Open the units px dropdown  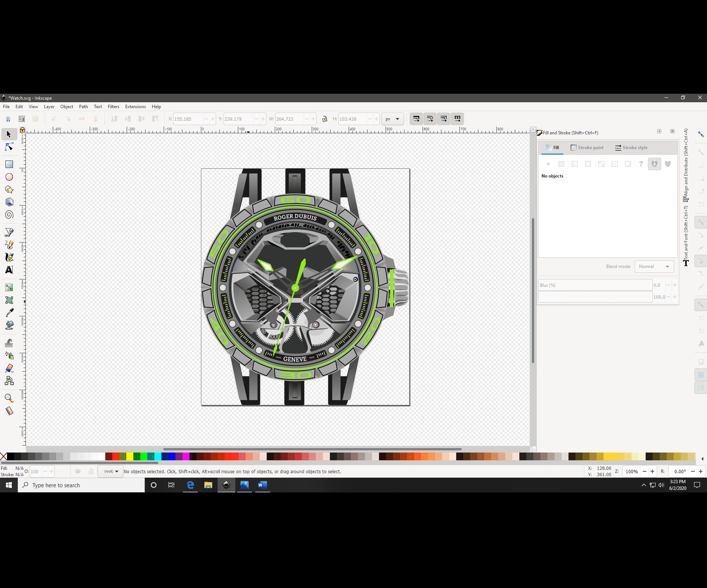click(x=392, y=119)
